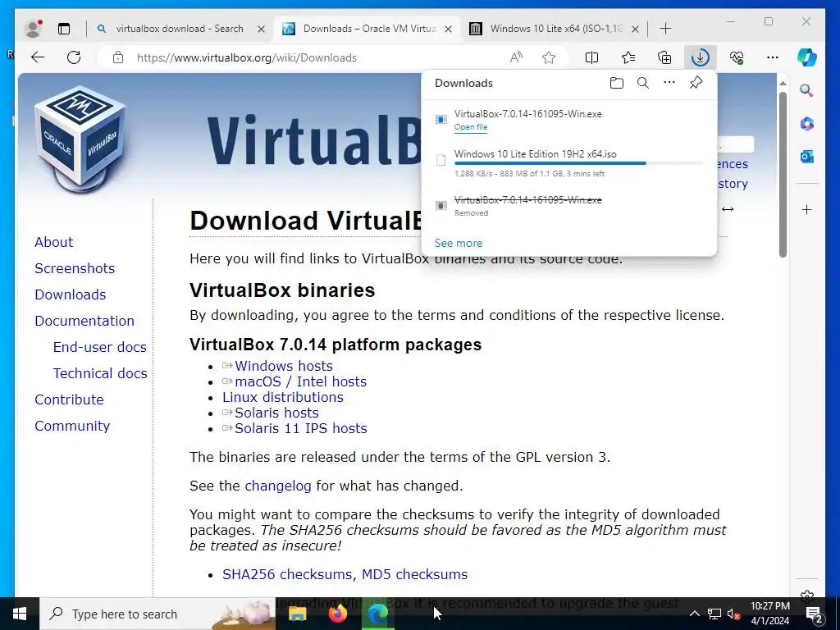Image resolution: width=840 pixels, height=630 pixels.
Task: Click See more in Downloads panel
Action: click(x=459, y=243)
